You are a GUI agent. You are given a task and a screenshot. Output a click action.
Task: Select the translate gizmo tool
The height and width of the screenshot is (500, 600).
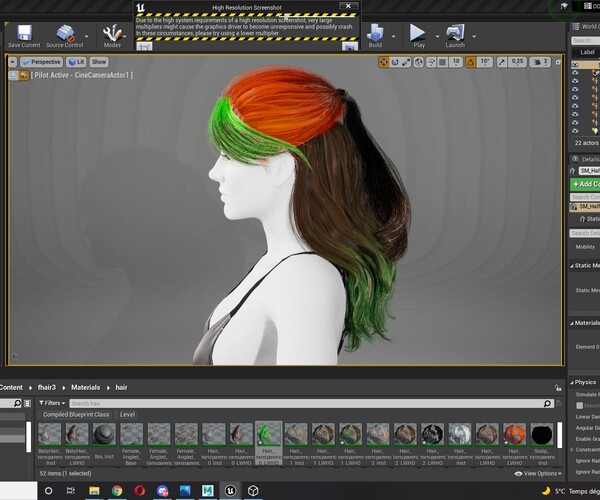[x=383, y=62]
